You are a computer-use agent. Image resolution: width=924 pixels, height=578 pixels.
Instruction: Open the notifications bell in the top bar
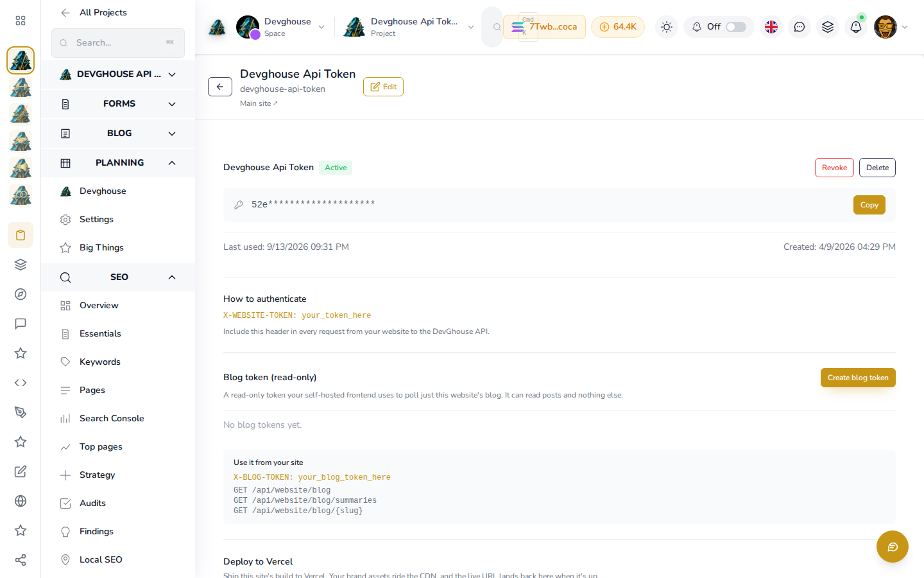click(856, 27)
